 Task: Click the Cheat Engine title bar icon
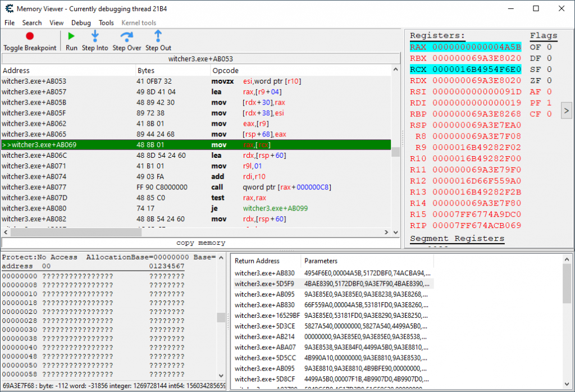pyautogui.click(x=8, y=9)
